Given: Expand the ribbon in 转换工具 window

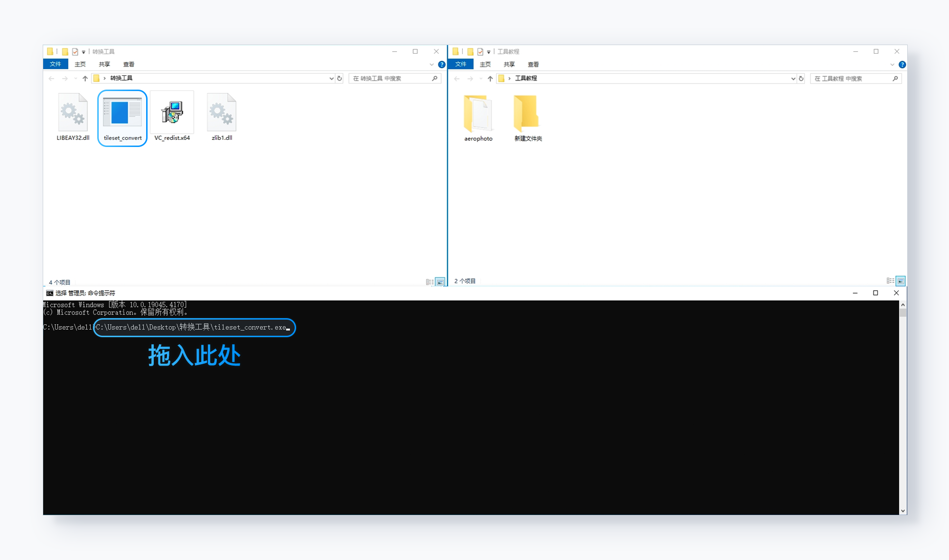Looking at the screenshot, I should click(x=431, y=64).
